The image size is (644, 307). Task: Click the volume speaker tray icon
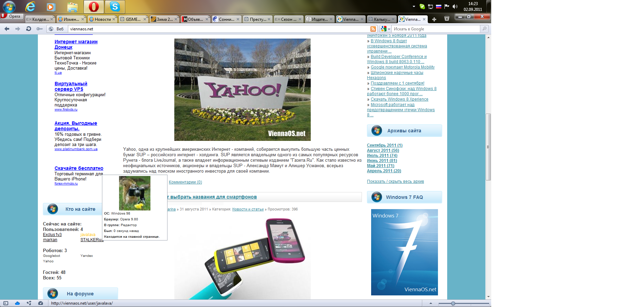(x=455, y=6)
